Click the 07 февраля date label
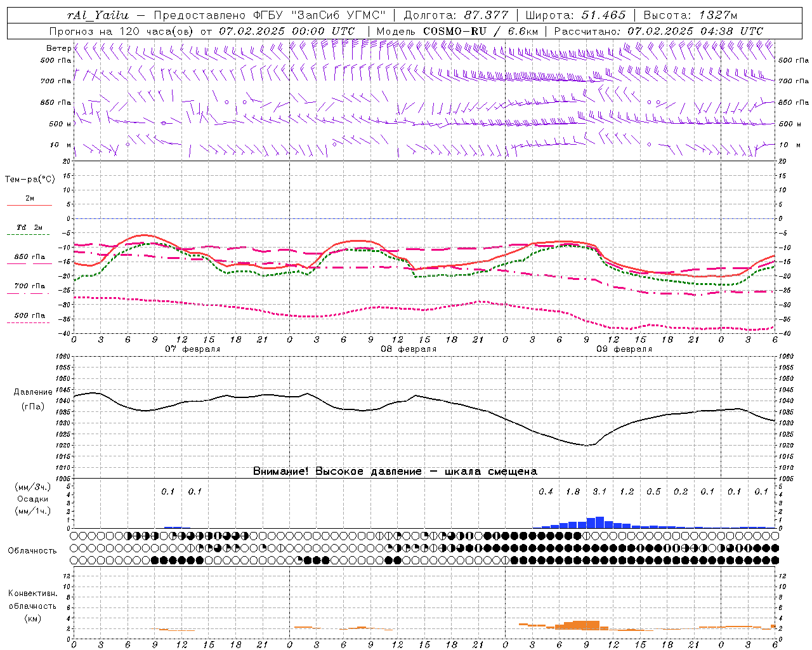This screenshot has width=812, height=650. pyautogui.click(x=193, y=349)
